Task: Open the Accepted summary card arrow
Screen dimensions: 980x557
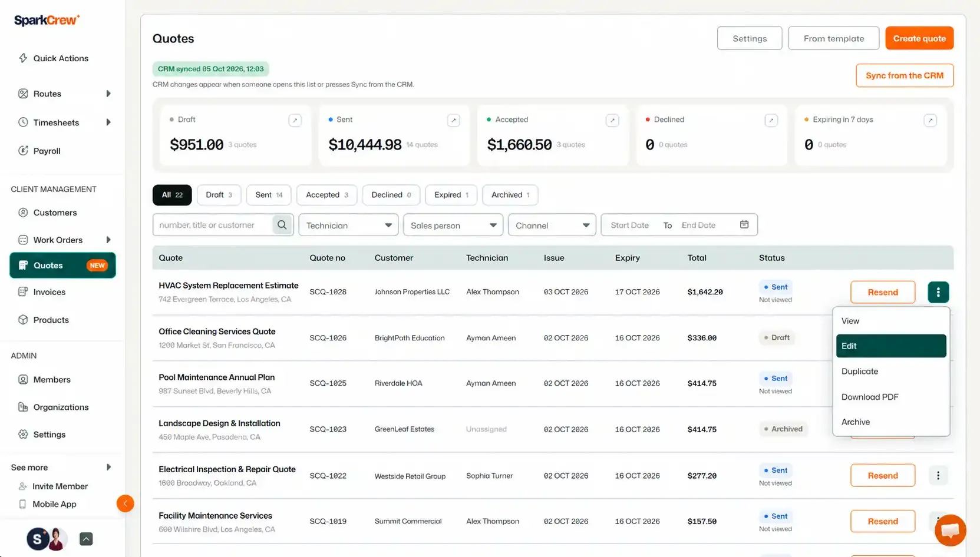Action: pyautogui.click(x=613, y=120)
